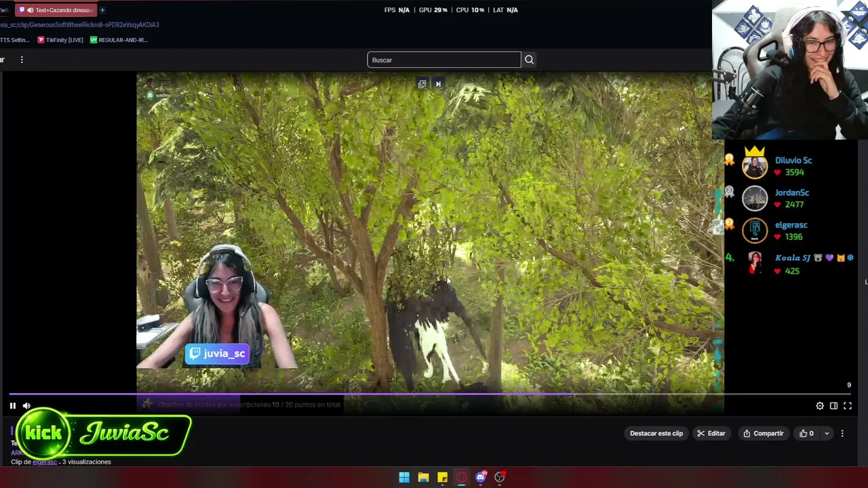Open OBS Studio from the taskbar
The height and width of the screenshot is (488, 868).
click(500, 477)
